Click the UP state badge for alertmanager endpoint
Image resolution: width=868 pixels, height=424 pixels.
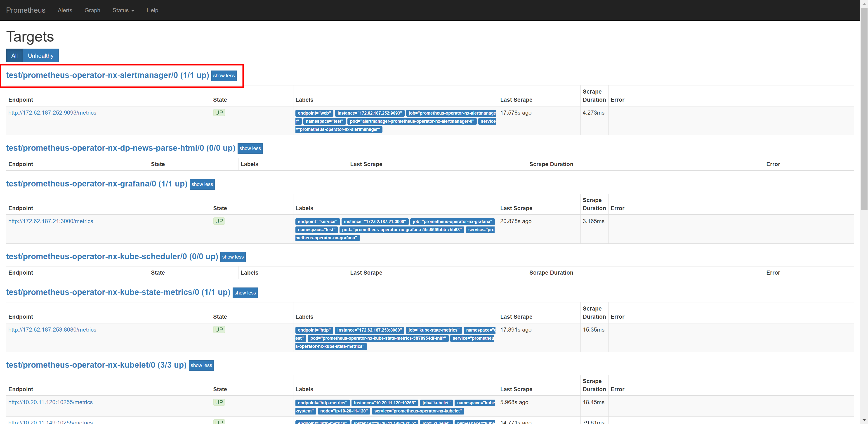[x=219, y=113]
